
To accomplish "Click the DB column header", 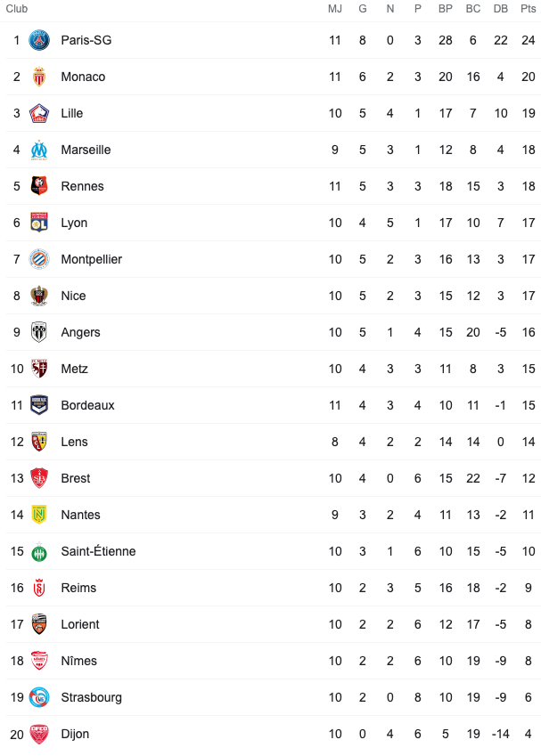I will [x=501, y=9].
